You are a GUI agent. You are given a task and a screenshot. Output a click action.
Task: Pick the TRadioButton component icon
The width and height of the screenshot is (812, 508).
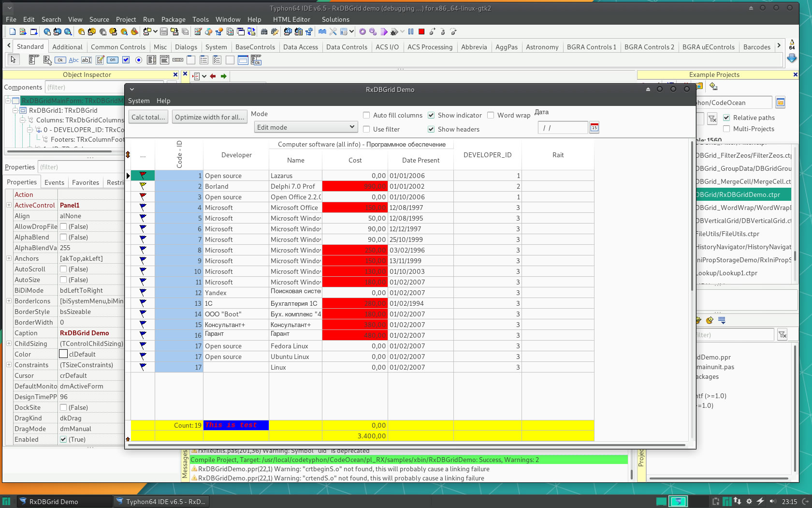(x=139, y=60)
